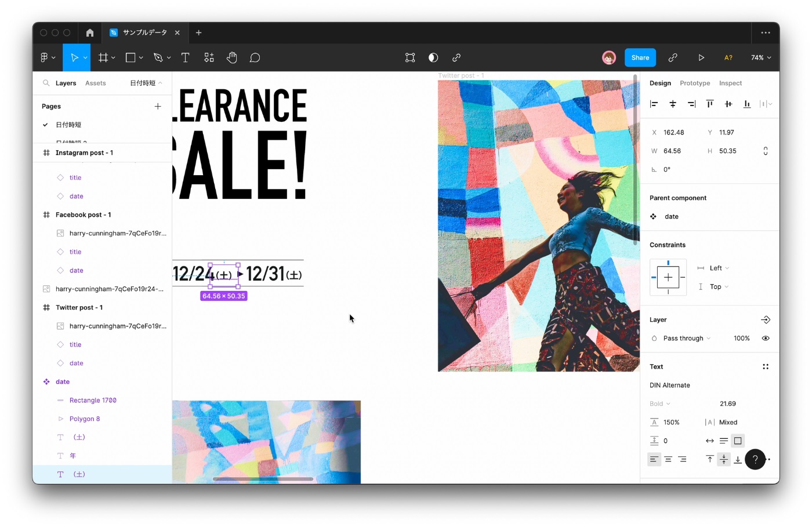Image resolution: width=812 pixels, height=527 pixels.
Task: Toggle the mask contrast icon
Action: [433, 57]
